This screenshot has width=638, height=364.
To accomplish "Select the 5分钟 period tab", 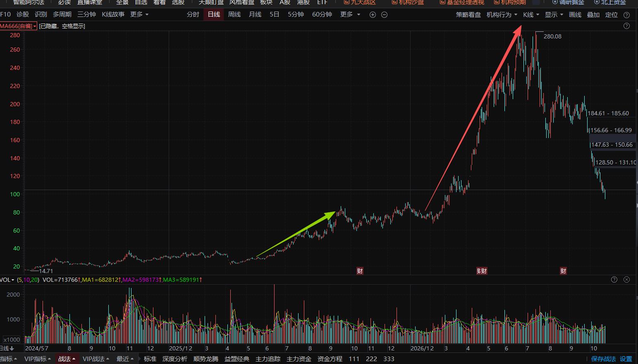I will coord(296,14).
